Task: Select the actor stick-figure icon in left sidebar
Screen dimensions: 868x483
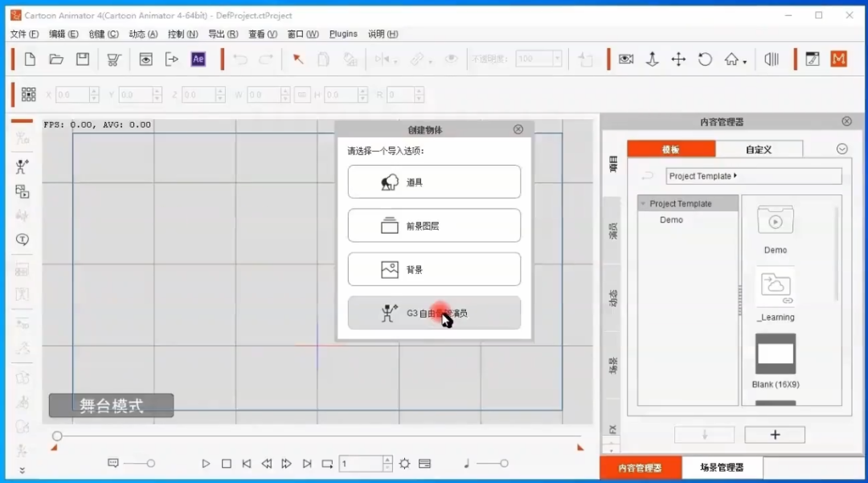Action: (x=22, y=167)
